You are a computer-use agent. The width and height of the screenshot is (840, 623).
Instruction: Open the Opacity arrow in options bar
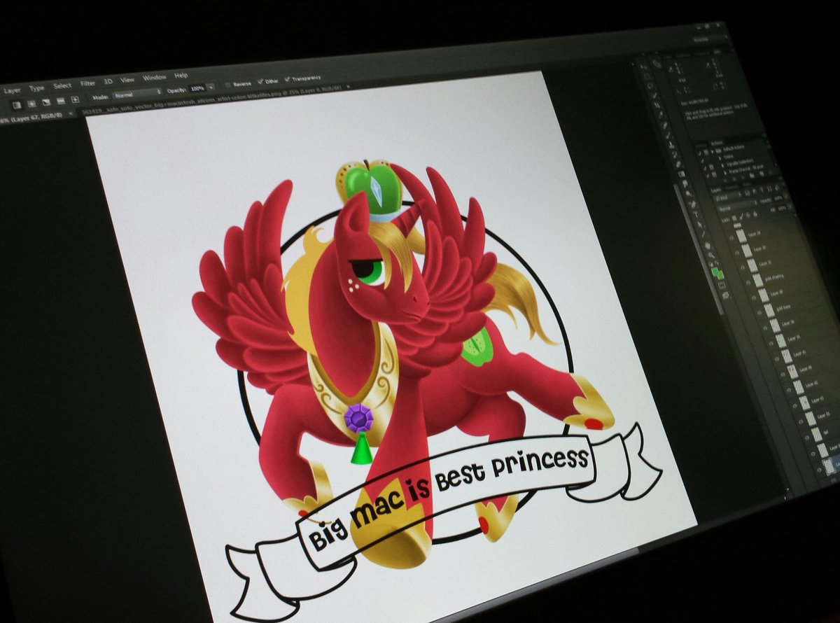point(212,86)
